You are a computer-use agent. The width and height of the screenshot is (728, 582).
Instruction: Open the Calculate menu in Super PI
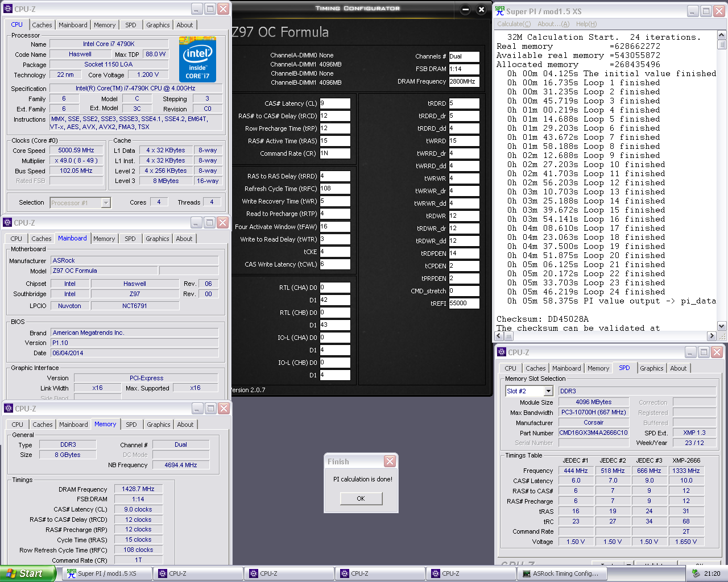(x=514, y=24)
